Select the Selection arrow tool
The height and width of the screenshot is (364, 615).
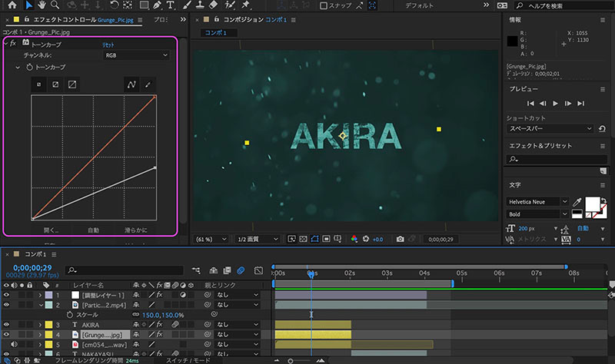tap(29, 5)
